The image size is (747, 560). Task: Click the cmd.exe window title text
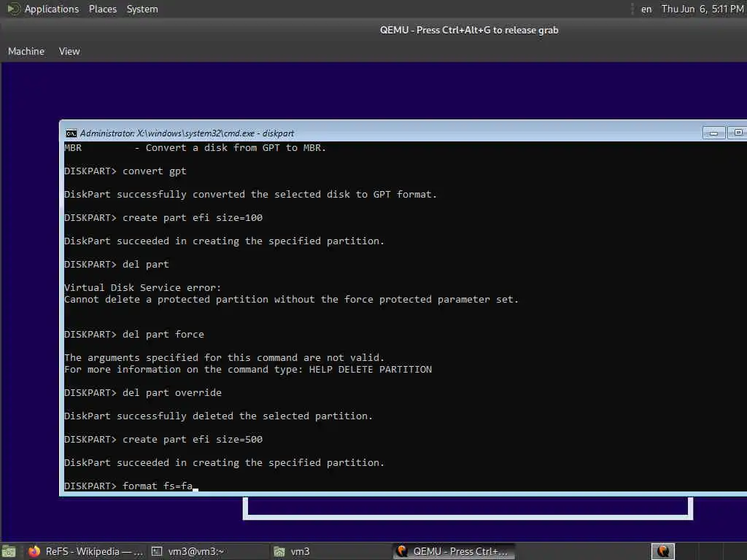pyautogui.click(x=187, y=133)
